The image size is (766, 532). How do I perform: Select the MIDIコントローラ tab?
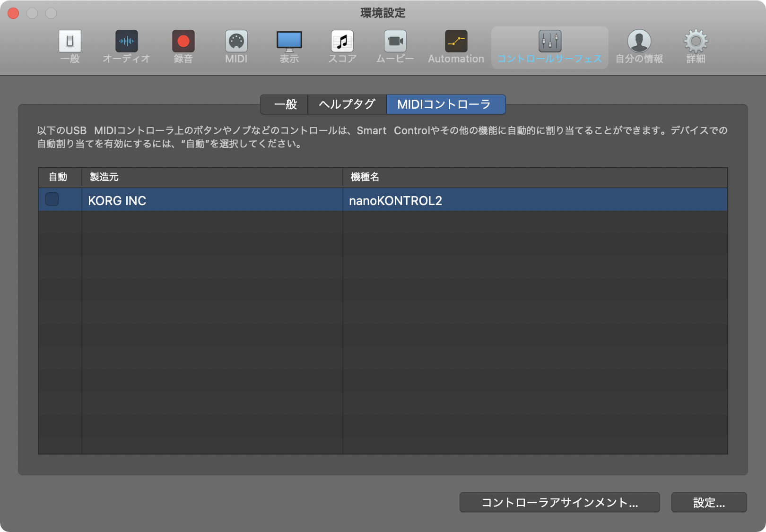click(x=446, y=104)
